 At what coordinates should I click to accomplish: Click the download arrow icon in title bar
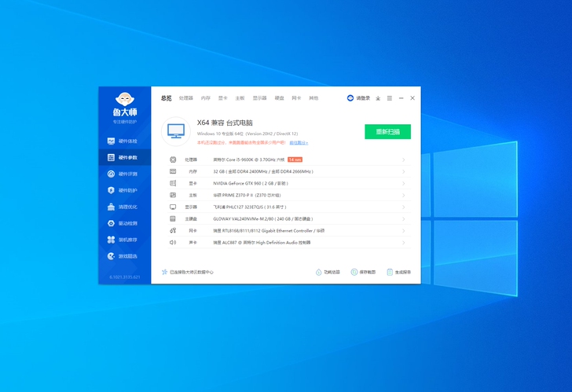378,98
